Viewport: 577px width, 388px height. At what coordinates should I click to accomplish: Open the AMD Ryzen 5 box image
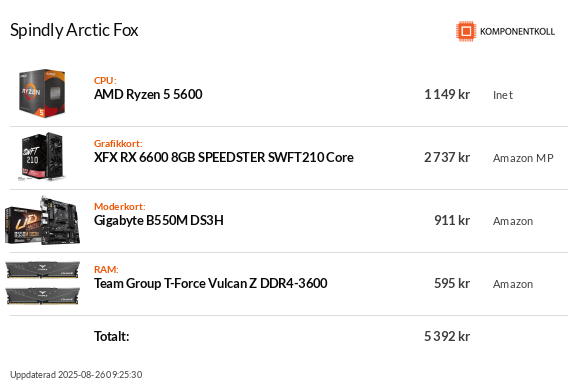(x=42, y=94)
